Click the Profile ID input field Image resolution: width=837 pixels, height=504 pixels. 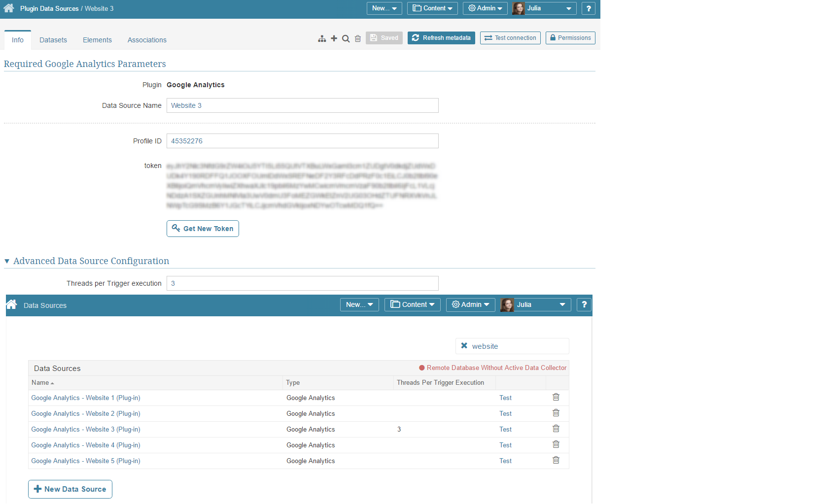pyautogui.click(x=303, y=141)
